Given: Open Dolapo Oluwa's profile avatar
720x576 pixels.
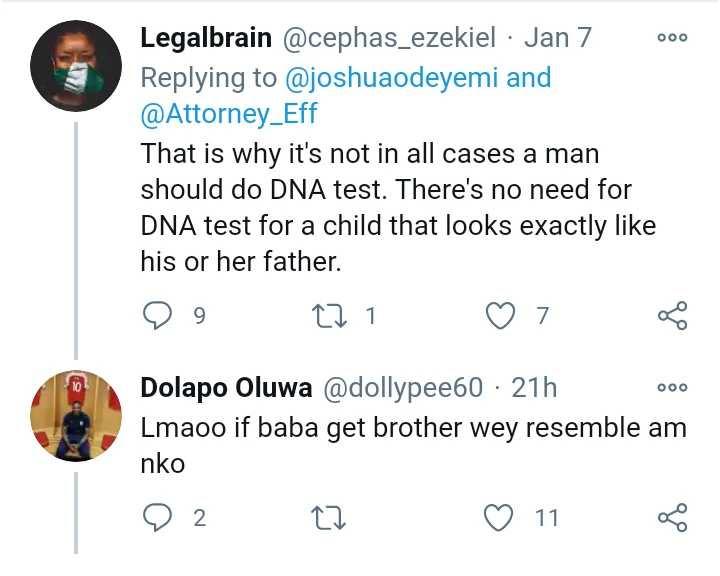Looking at the screenshot, I should tap(76, 415).
